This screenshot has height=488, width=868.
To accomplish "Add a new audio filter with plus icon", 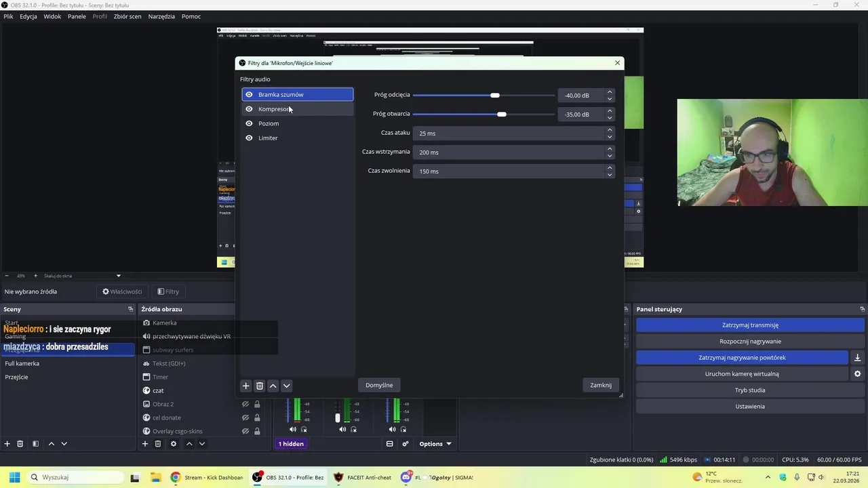I will (246, 386).
